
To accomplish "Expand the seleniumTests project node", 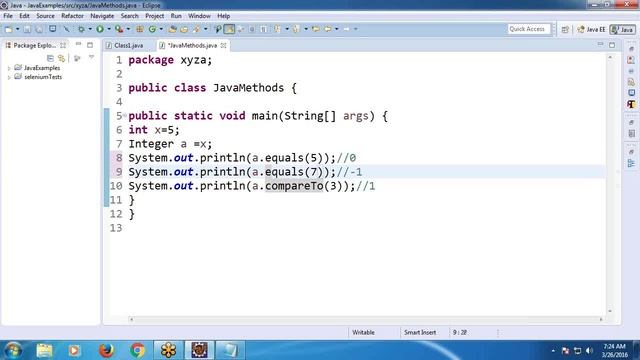I will [x=9, y=77].
